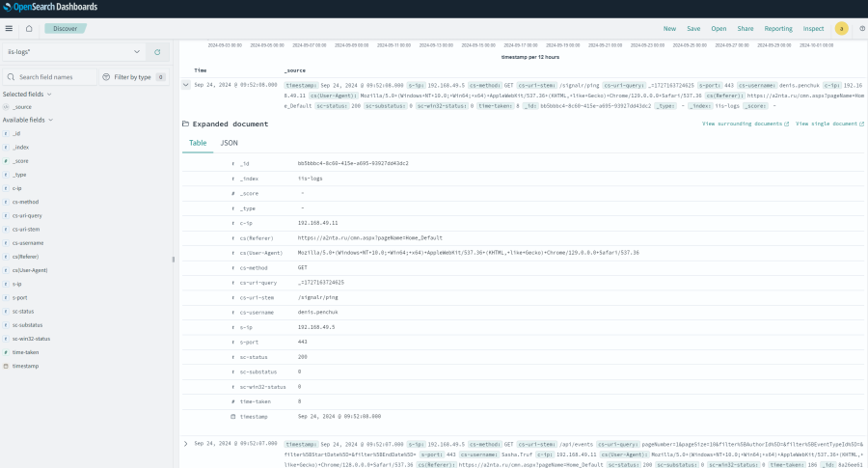The image size is (868, 468).
Task: Click cs-method value GET in table
Action: tap(302, 267)
